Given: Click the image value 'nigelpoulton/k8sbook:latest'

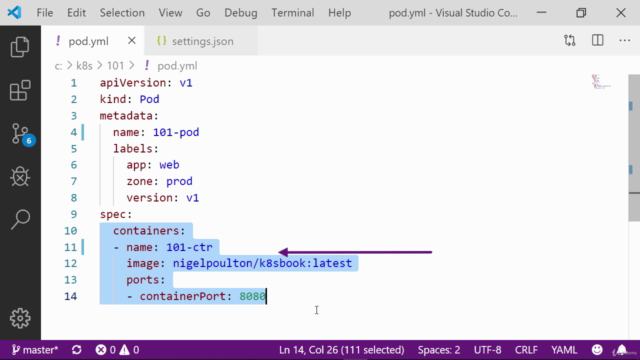Looking at the screenshot, I should (x=262, y=263).
